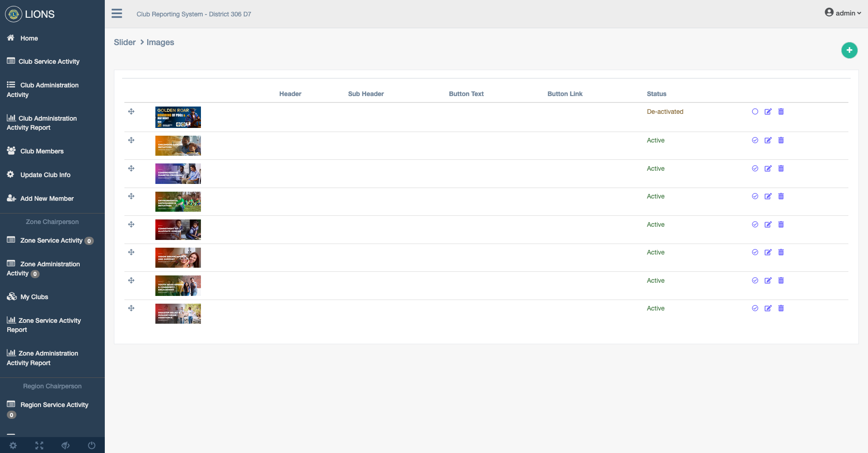Open the hamburger menu toggle
The height and width of the screenshot is (453, 868).
pyautogui.click(x=117, y=14)
